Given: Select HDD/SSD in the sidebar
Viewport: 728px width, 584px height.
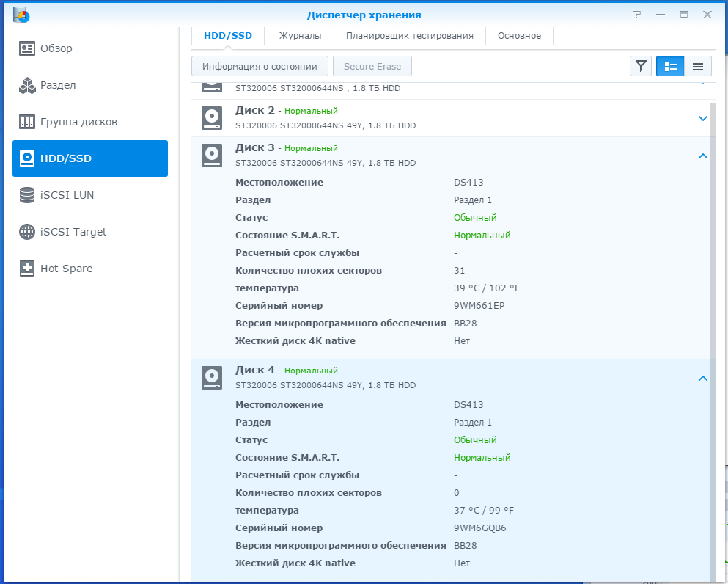Looking at the screenshot, I should (90, 158).
